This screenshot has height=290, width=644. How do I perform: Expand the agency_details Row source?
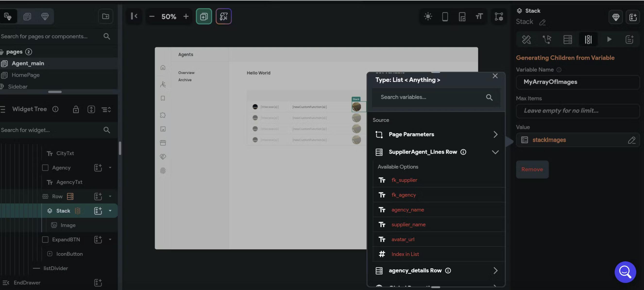tap(495, 271)
